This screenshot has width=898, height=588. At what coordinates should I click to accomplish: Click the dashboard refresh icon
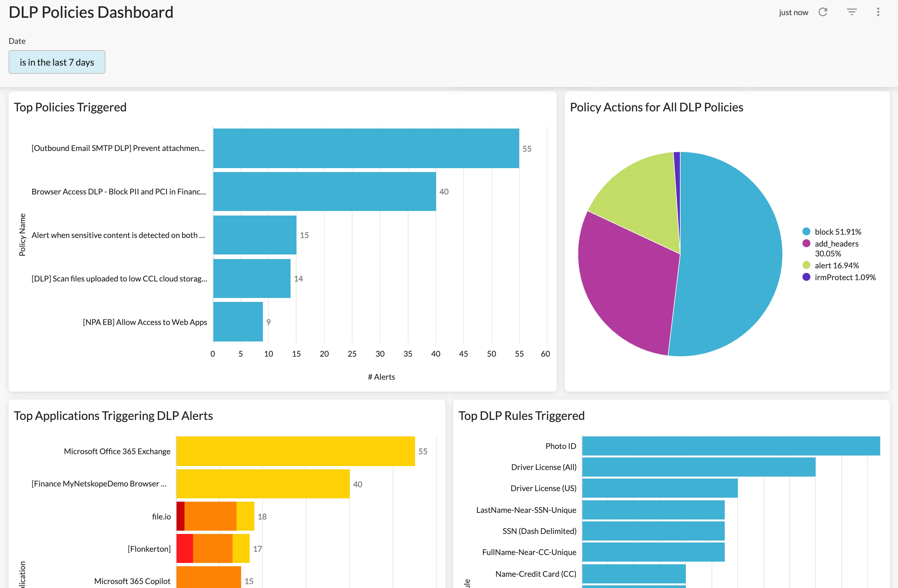(x=823, y=12)
